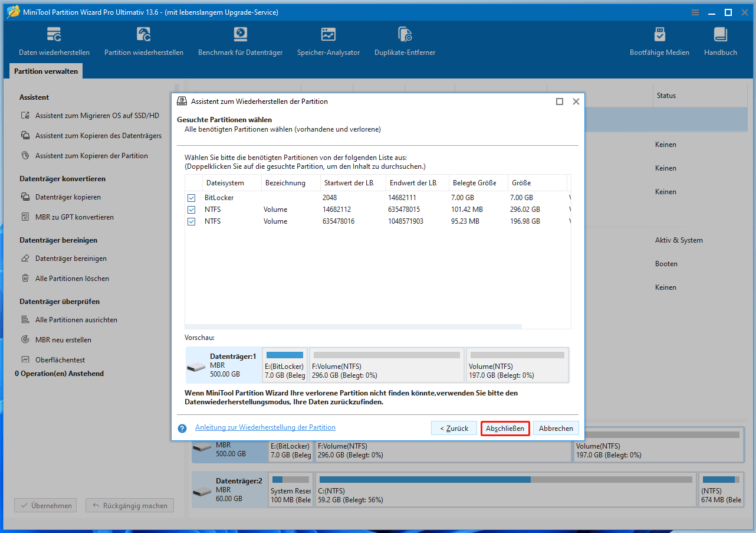Viewport: 756px width, 533px height.
Task: Switch to the Partition verwalten tab
Action: tap(45, 71)
